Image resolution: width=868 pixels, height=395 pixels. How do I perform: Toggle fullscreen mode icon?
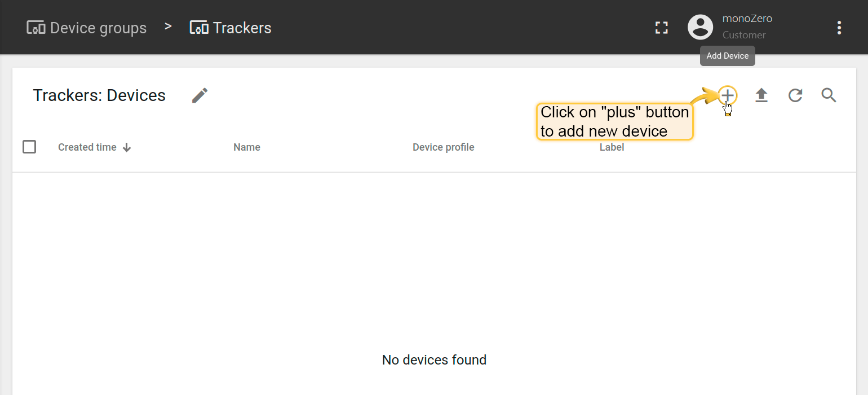pos(662,28)
